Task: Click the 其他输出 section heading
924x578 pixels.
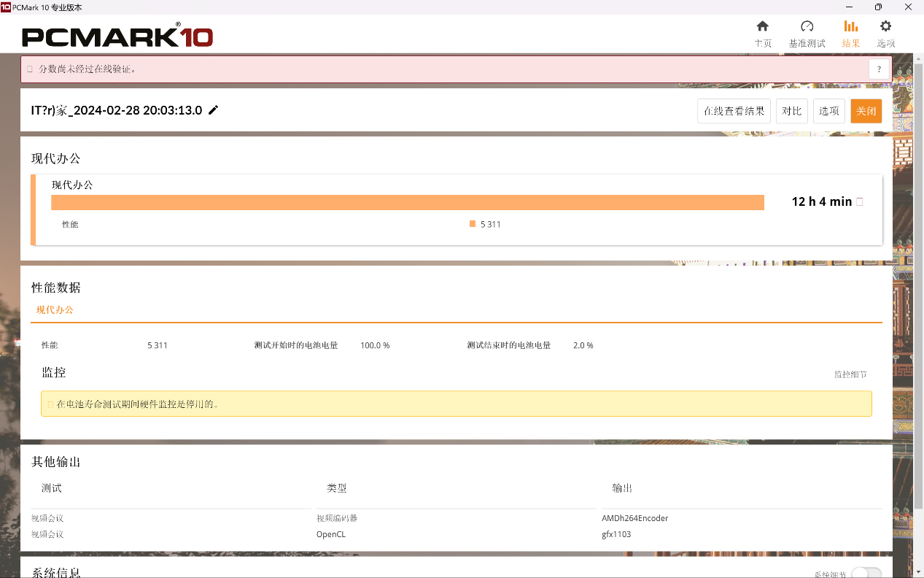Action: pyautogui.click(x=56, y=462)
